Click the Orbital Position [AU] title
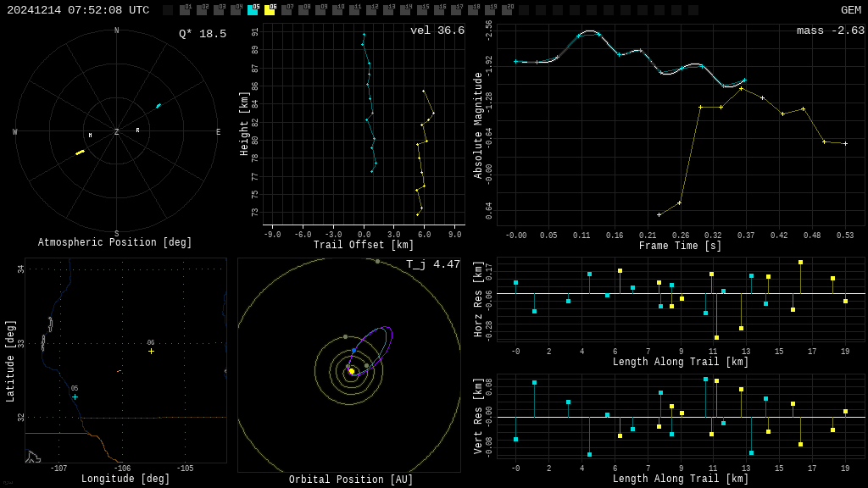The height and width of the screenshot is (488, 868). [351, 480]
